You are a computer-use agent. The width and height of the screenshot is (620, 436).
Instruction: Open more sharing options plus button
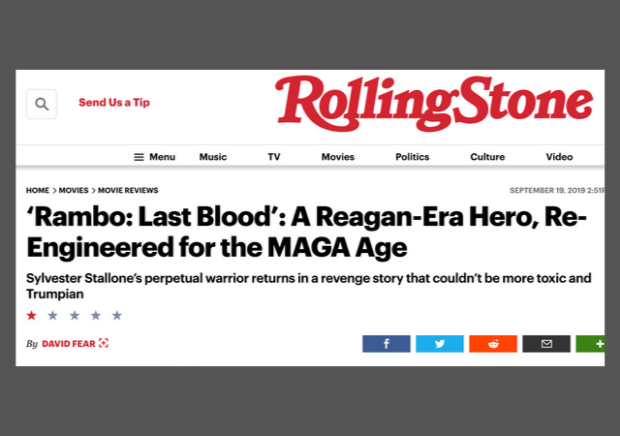click(590, 344)
